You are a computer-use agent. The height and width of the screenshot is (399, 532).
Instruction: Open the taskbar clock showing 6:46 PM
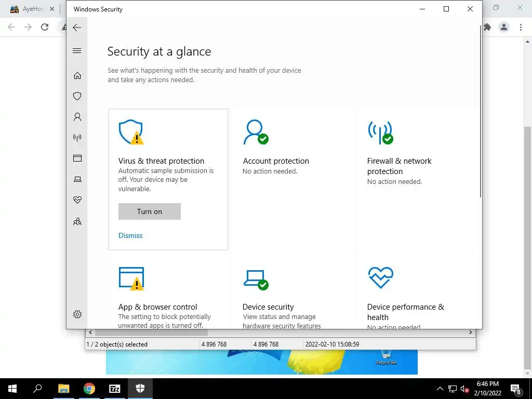click(487, 389)
